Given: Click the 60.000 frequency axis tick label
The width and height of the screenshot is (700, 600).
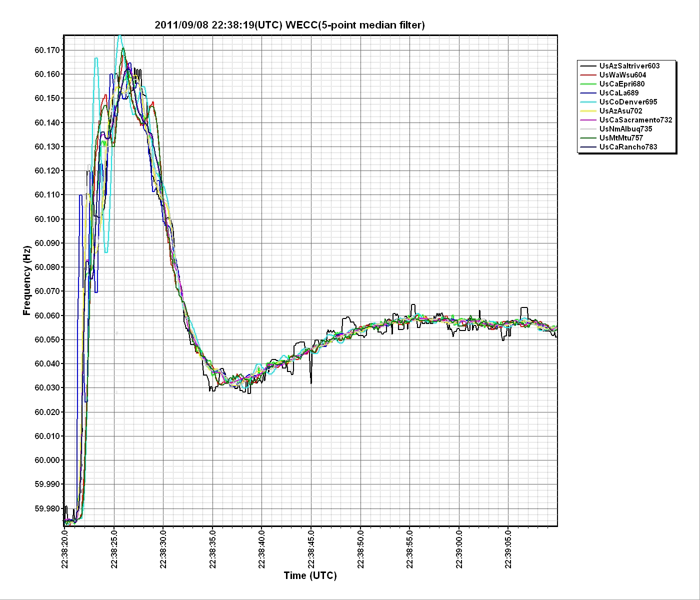Looking at the screenshot, I should tap(47, 460).
